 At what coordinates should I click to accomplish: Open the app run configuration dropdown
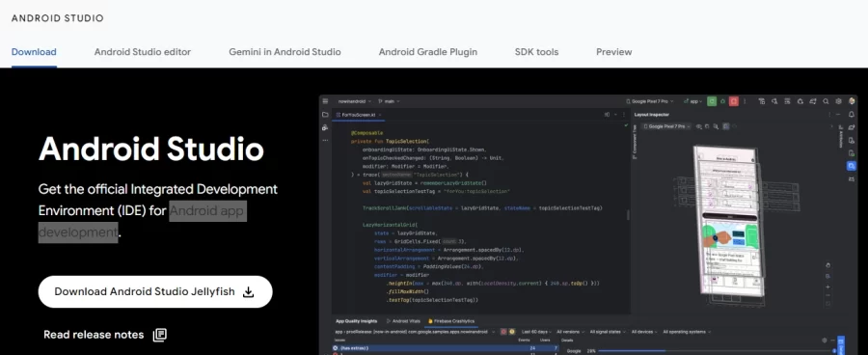click(x=693, y=101)
